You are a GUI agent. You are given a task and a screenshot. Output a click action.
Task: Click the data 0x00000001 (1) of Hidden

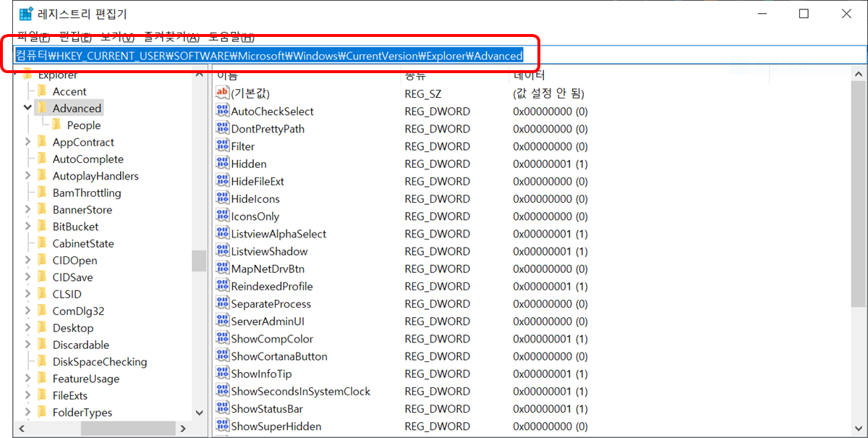[x=550, y=164]
